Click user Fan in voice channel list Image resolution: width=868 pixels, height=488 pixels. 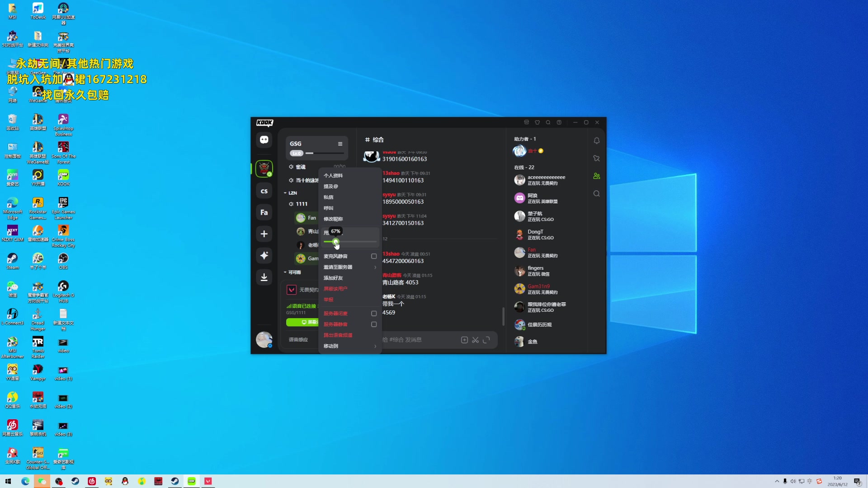click(307, 218)
